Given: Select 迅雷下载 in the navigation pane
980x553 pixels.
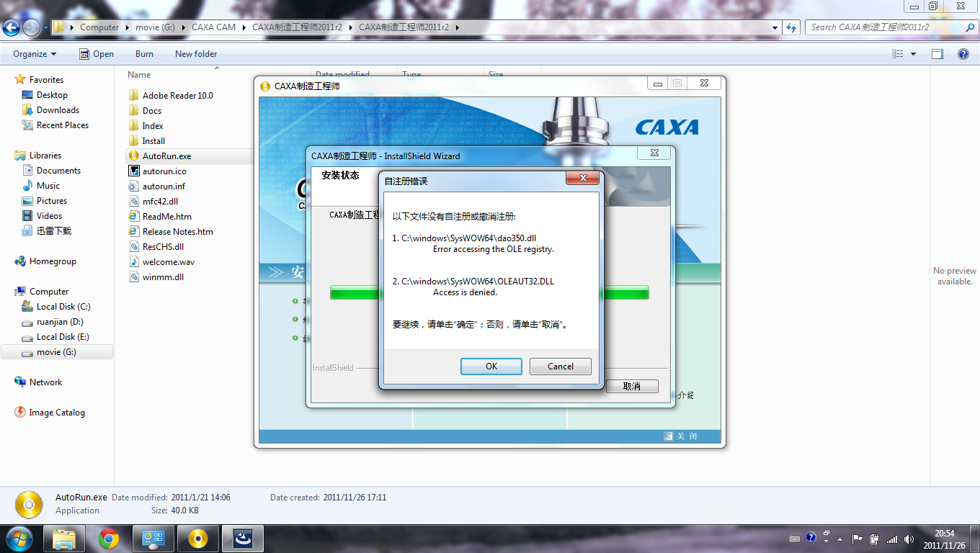Looking at the screenshot, I should (x=54, y=231).
